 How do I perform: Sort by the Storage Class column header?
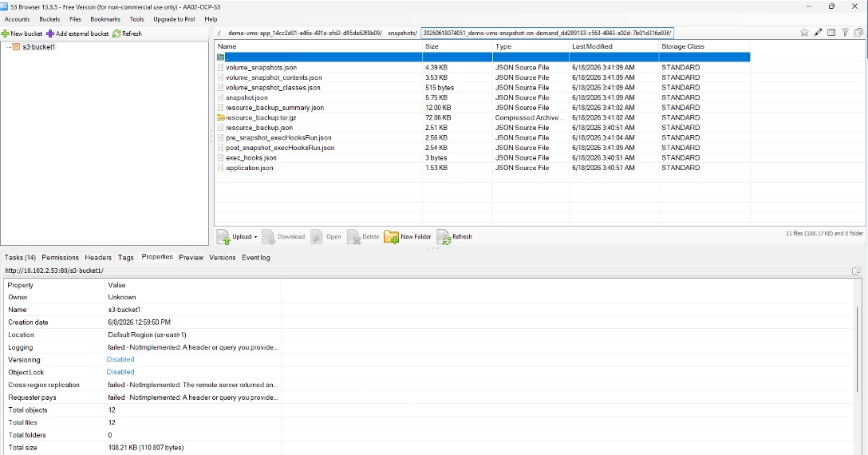[704, 46]
